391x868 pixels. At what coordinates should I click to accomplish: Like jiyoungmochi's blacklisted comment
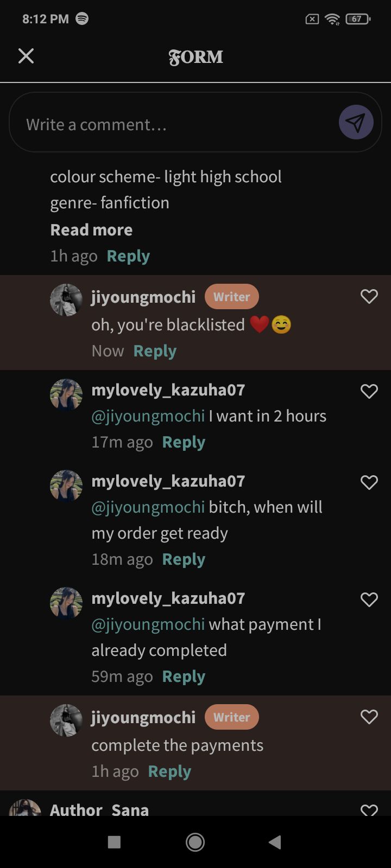(x=369, y=296)
